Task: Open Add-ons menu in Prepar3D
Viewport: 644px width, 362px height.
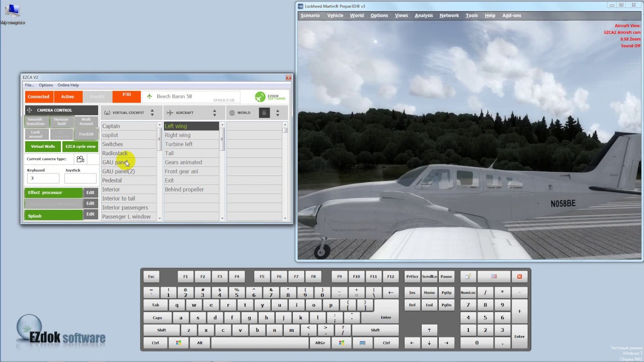Action: tap(512, 16)
